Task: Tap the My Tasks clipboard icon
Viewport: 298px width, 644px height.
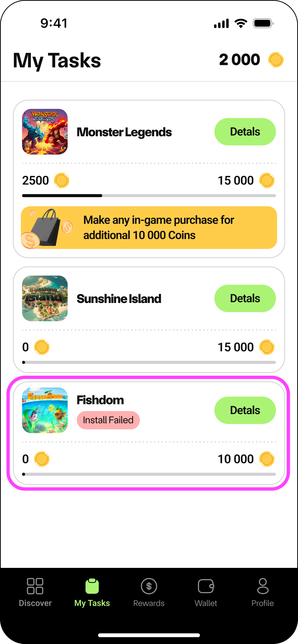Action: [x=92, y=586]
